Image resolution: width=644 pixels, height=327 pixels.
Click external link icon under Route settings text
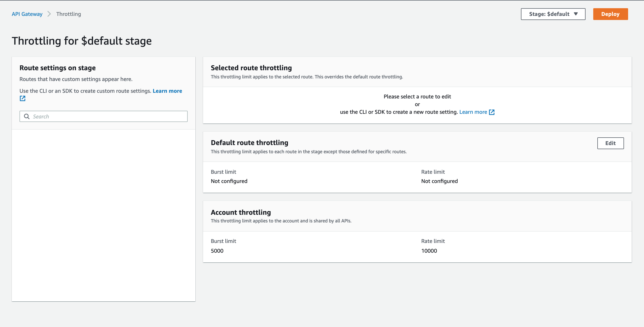click(23, 98)
